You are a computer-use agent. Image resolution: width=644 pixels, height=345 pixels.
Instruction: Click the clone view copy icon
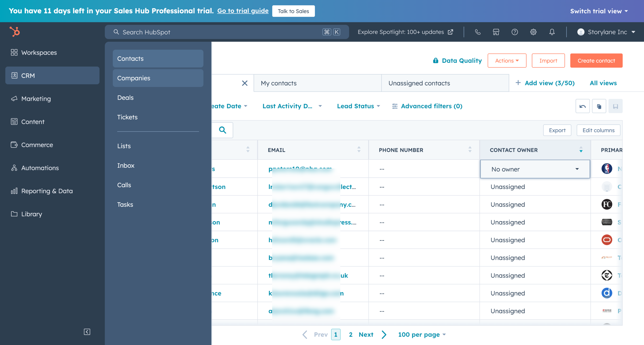(599, 106)
